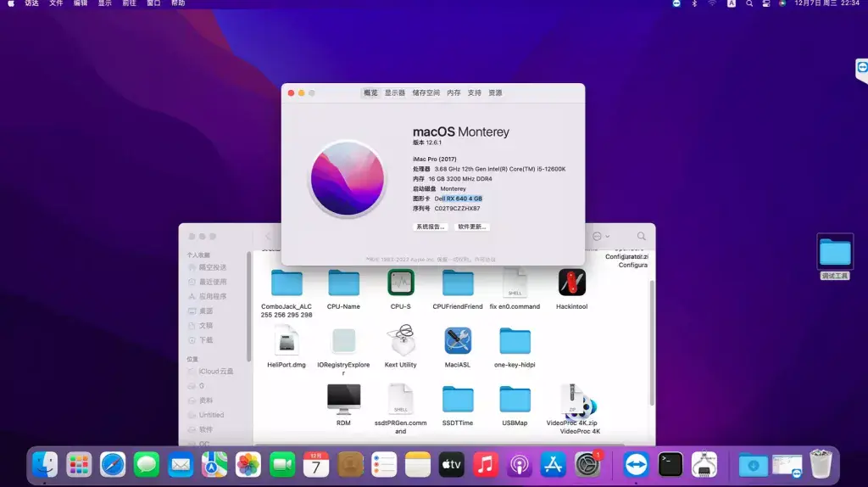Open TeamViewer from the Dock

[x=636, y=464]
